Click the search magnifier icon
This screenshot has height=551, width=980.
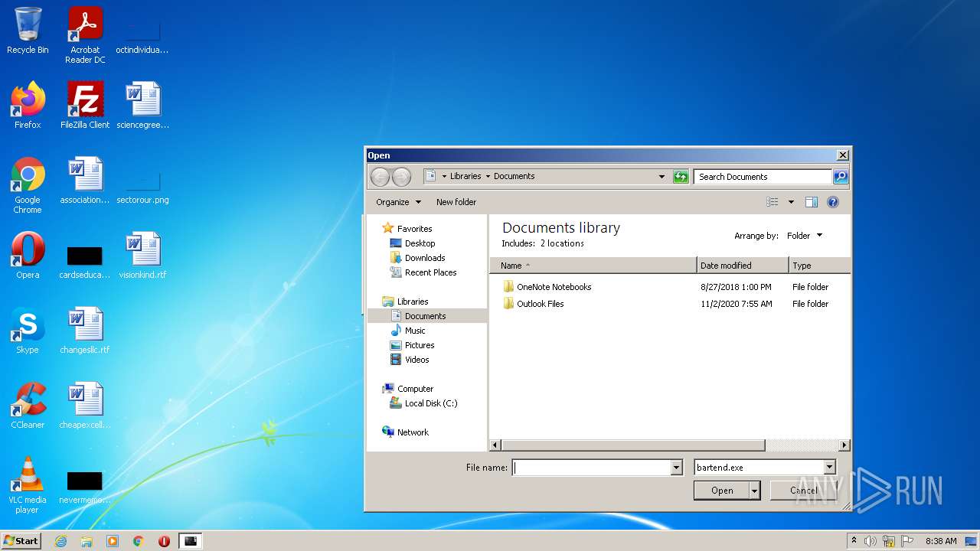[x=841, y=177]
